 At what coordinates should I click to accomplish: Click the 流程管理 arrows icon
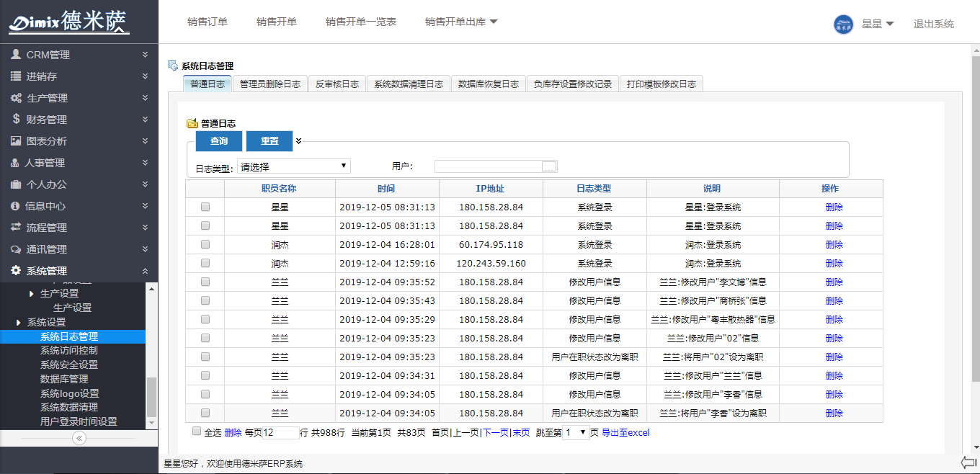(x=16, y=227)
